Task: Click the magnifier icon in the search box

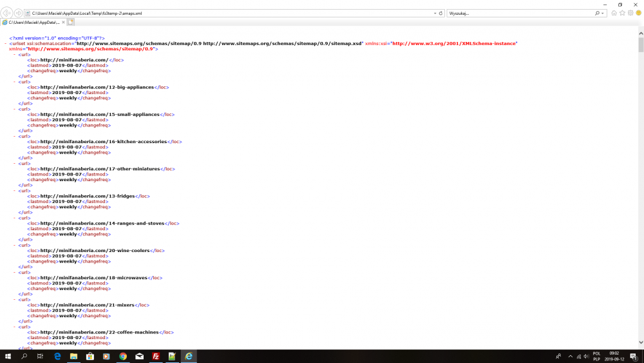Action: click(x=597, y=13)
